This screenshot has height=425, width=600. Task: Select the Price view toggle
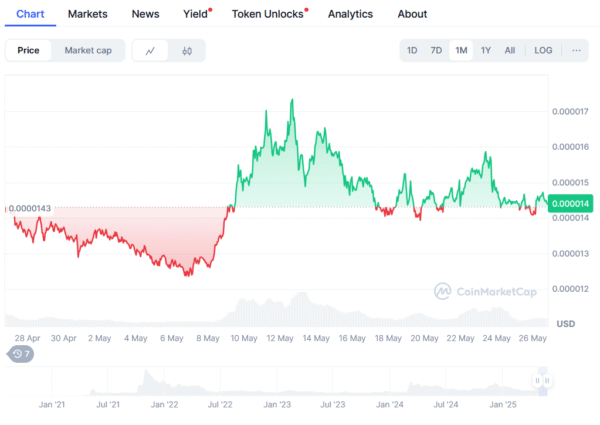tap(28, 50)
